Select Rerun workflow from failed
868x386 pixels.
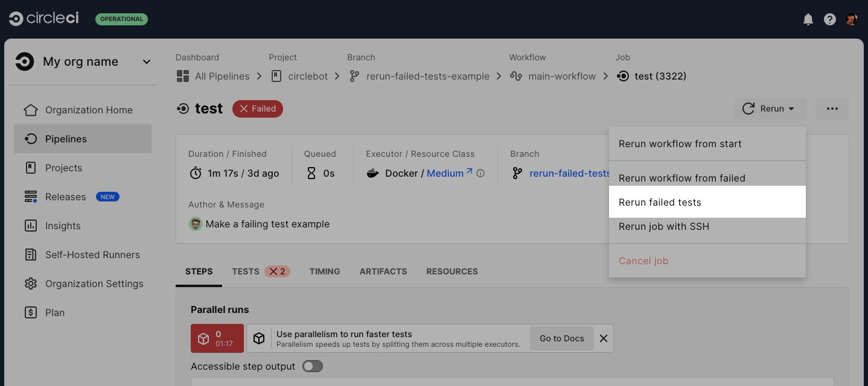coord(707,178)
